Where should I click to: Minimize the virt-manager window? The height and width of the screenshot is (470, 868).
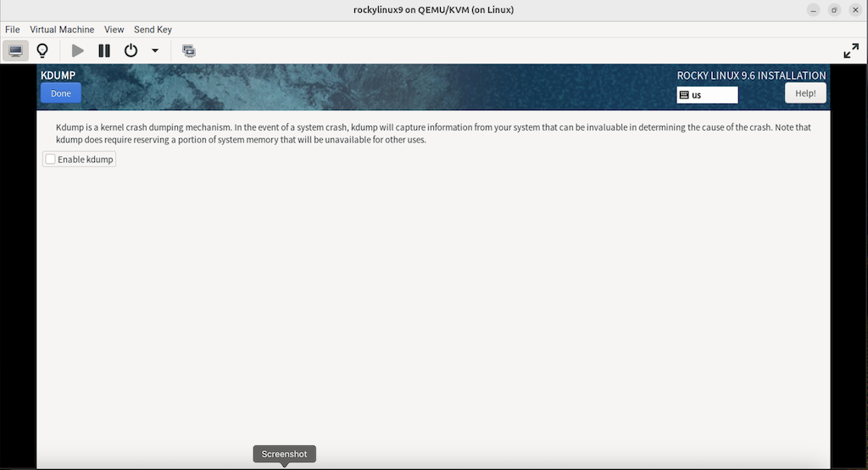click(x=813, y=10)
